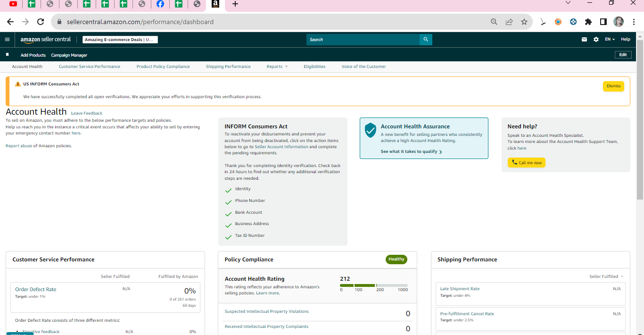The image size is (644, 335).
Task: Open the Amazing E-commerce Deals store selector
Action: [120, 40]
